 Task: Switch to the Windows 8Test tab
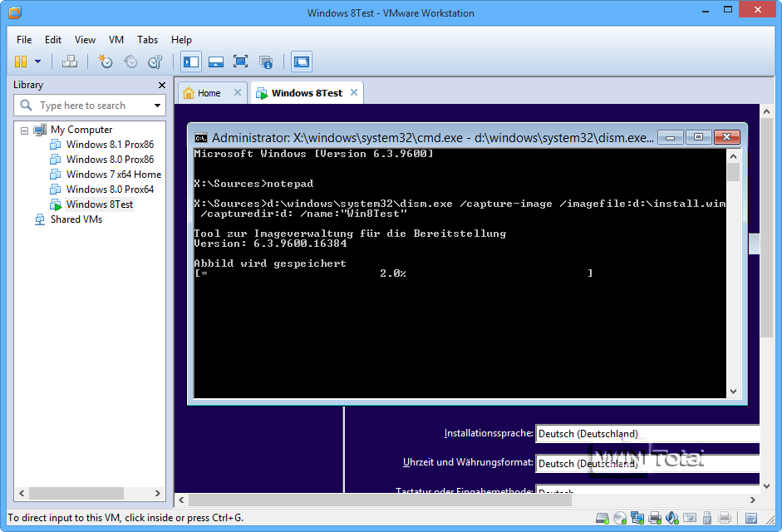307,93
